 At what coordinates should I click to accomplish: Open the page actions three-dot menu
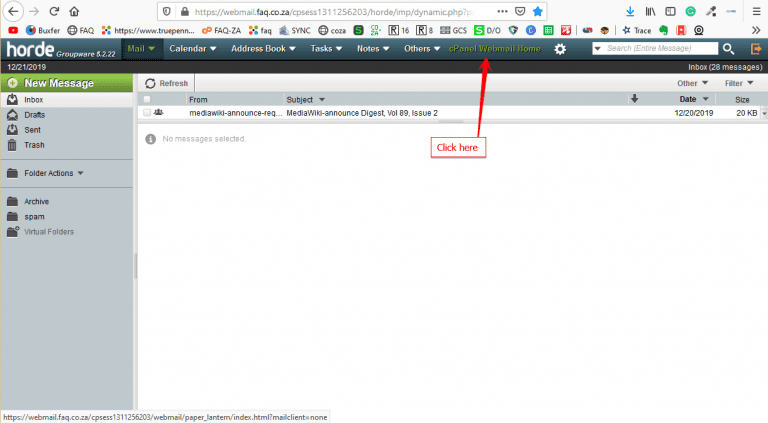502,11
